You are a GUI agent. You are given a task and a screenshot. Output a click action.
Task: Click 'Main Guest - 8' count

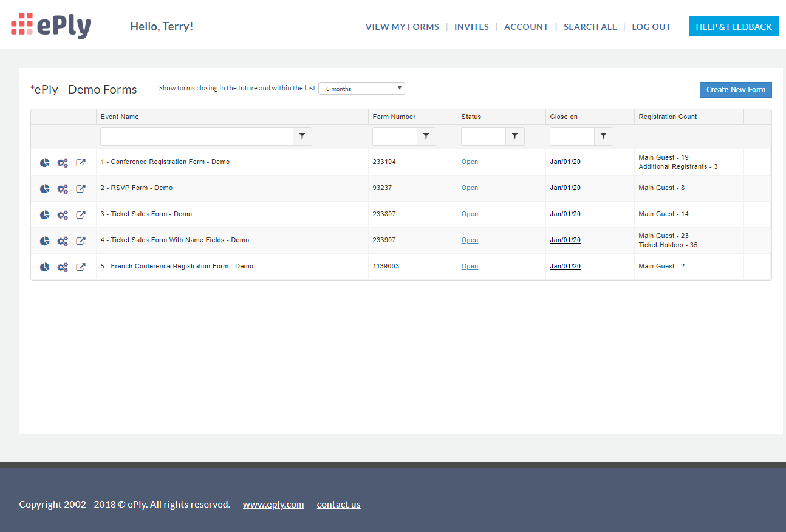pyautogui.click(x=661, y=188)
